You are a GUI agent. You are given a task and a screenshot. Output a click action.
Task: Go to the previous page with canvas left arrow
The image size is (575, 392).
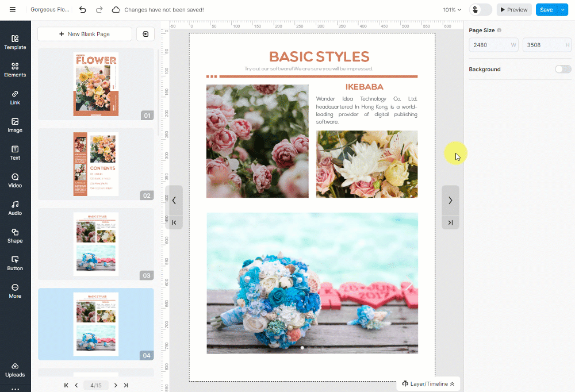point(174,200)
